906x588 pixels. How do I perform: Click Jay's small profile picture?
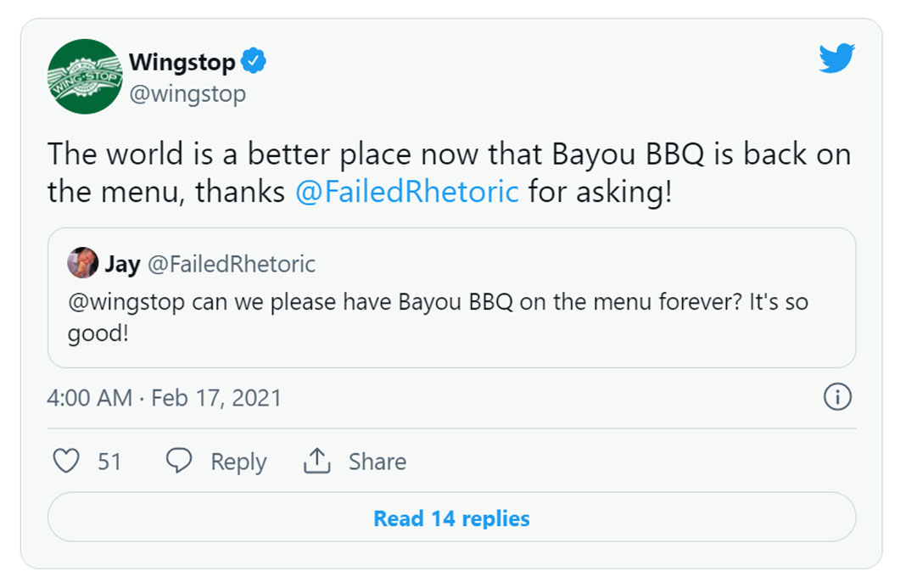(x=82, y=263)
